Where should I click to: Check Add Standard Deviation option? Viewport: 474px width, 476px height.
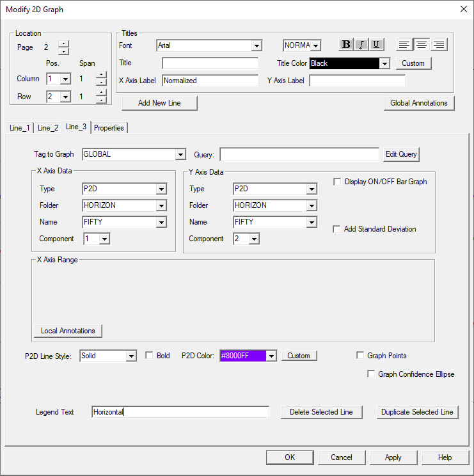point(337,229)
